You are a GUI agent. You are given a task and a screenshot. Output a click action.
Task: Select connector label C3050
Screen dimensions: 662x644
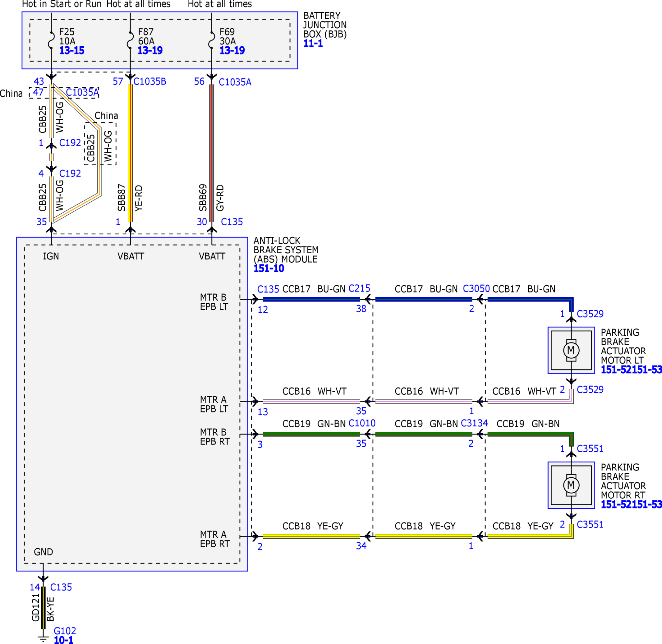(476, 288)
